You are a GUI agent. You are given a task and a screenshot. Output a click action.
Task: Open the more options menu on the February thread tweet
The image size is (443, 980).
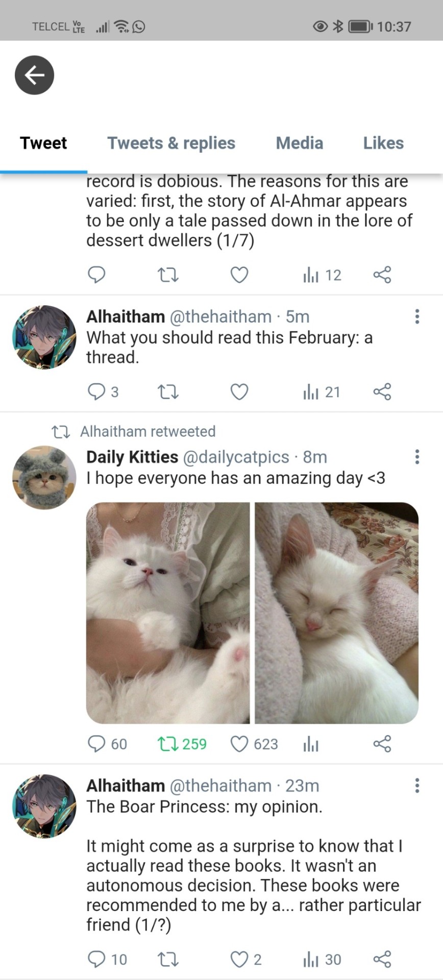[417, 316]
